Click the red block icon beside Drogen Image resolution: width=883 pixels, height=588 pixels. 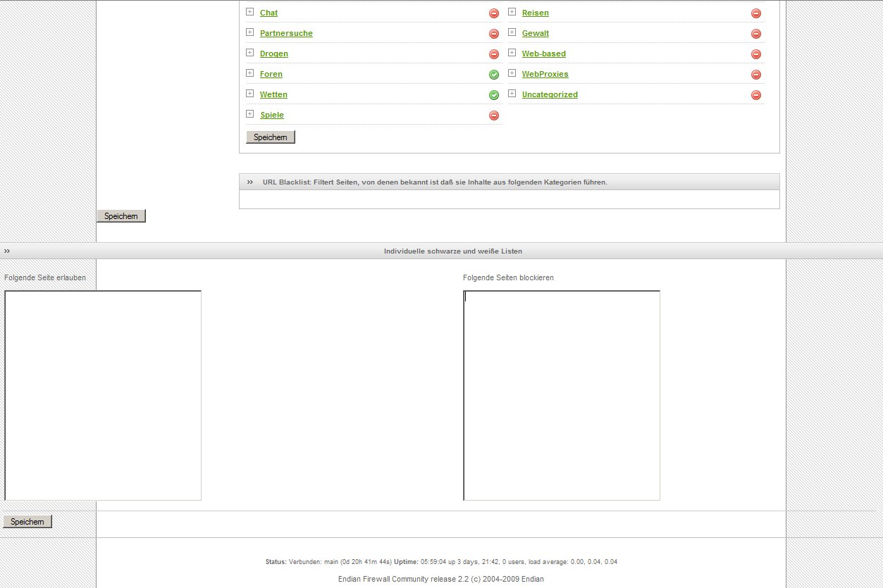click(x=494, y=54)
